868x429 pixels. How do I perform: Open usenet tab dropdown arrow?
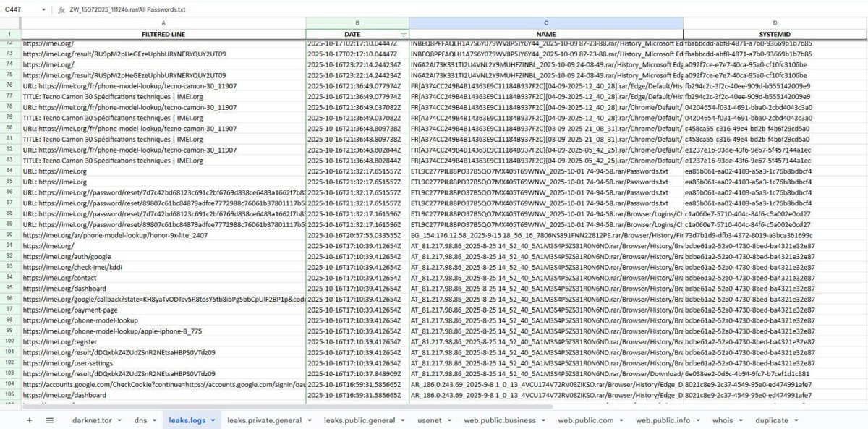pyautogui.click(x=449, y=420)
